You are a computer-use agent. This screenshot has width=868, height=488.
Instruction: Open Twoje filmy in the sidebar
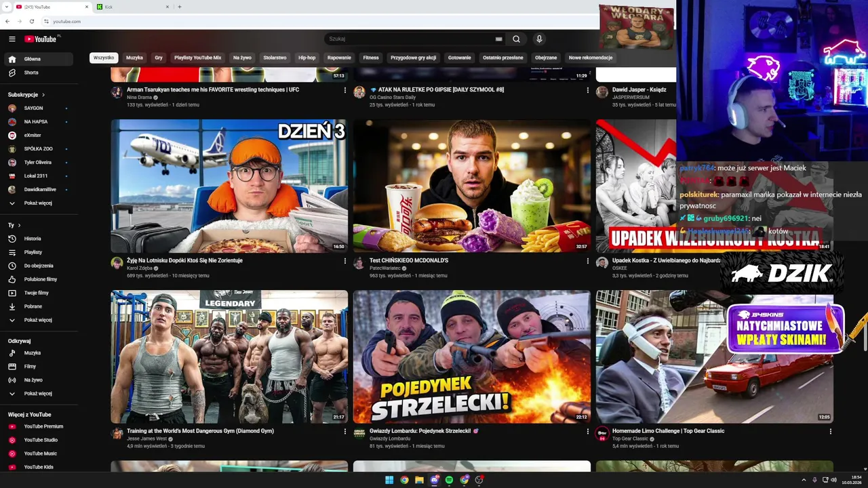tap(40, 293)
